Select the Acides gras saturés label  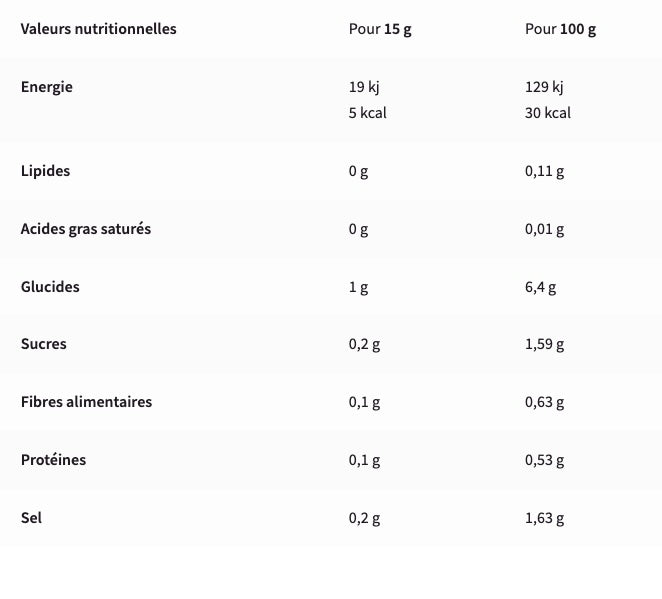coord(86,229)
